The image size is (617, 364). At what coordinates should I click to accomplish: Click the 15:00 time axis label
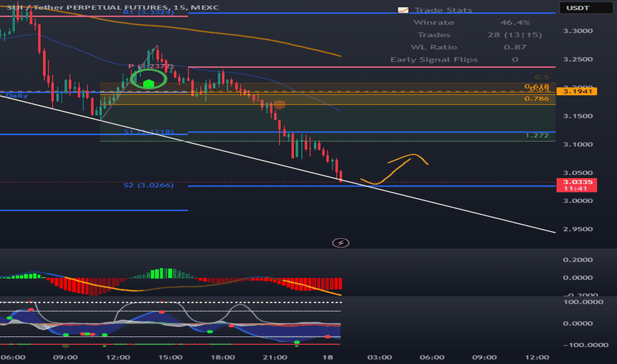pos(170,357)
